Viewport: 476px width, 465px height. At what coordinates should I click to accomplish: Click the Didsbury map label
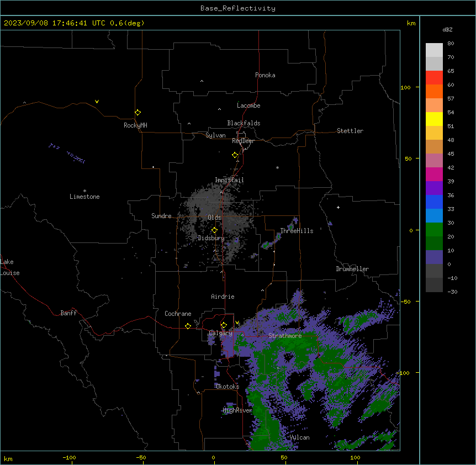211,238
